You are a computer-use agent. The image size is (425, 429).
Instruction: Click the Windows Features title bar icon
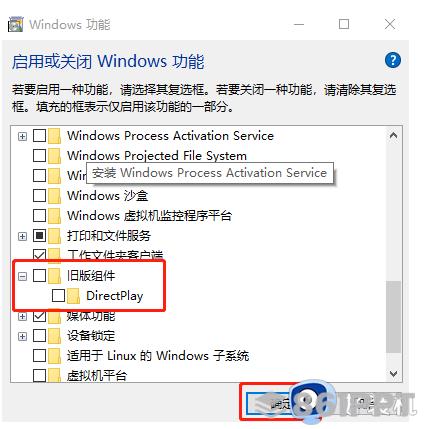15,24
